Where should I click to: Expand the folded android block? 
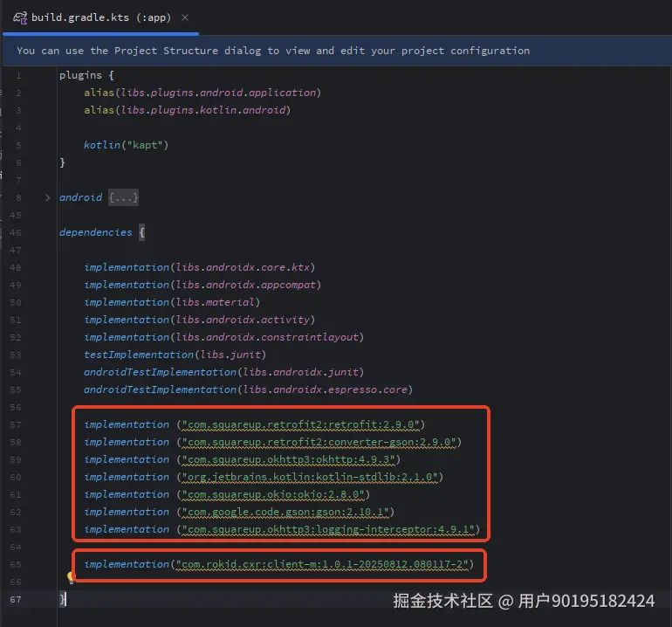(x=48, y=197)
